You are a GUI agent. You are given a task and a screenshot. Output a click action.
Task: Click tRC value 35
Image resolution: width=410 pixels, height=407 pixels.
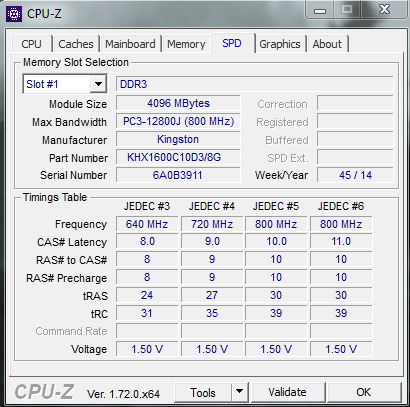(212, 313)
